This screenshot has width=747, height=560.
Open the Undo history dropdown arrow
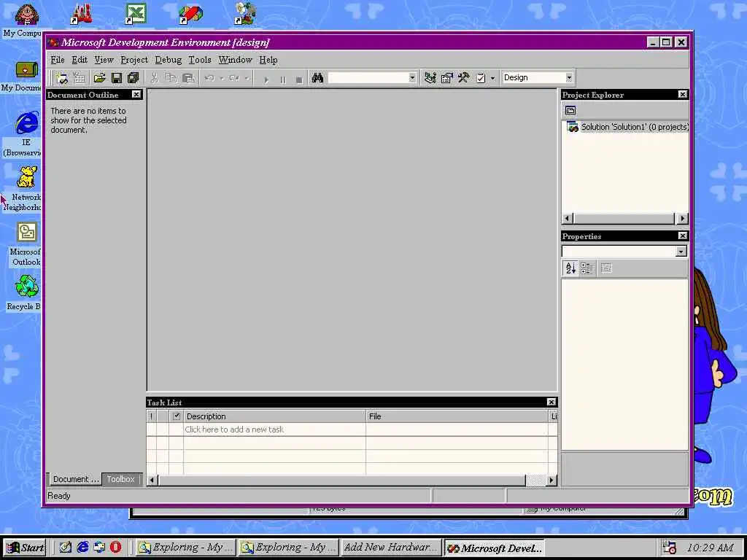222,78
